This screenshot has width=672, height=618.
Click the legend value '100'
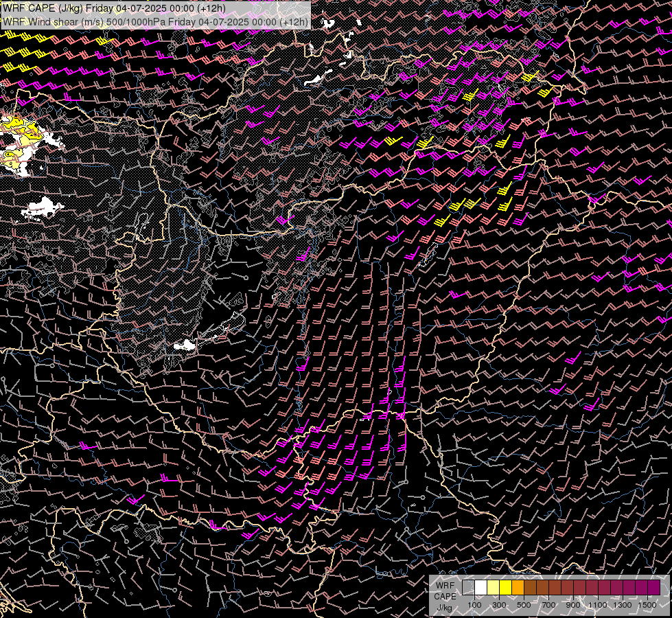pos(474,605)
